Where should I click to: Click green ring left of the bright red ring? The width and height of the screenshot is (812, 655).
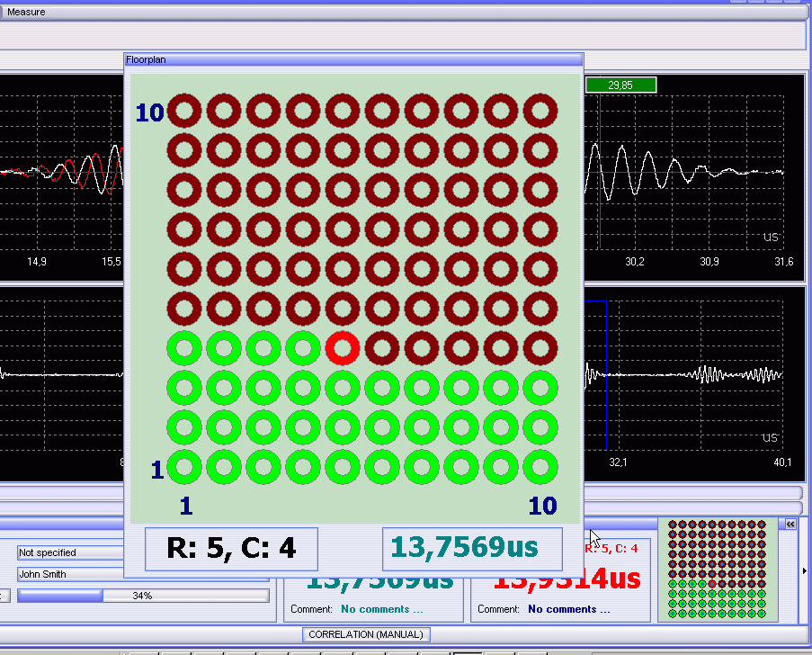click(x=303, y=348)
